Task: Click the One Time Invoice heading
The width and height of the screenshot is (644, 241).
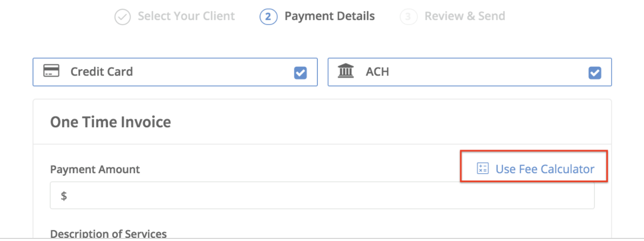Action: pos(111,122)
